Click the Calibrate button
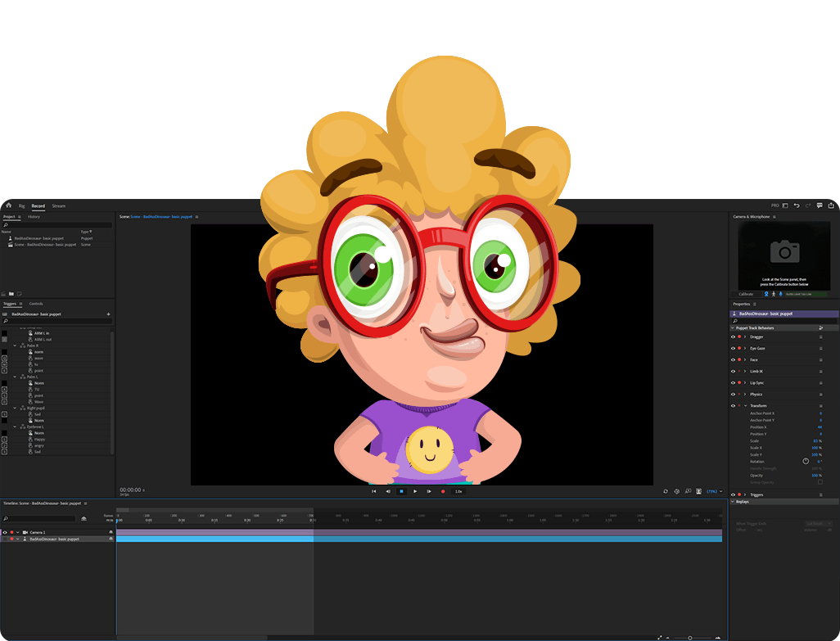Image resolution: width=840 pixels, height=641 pixels. pos(746,294)
